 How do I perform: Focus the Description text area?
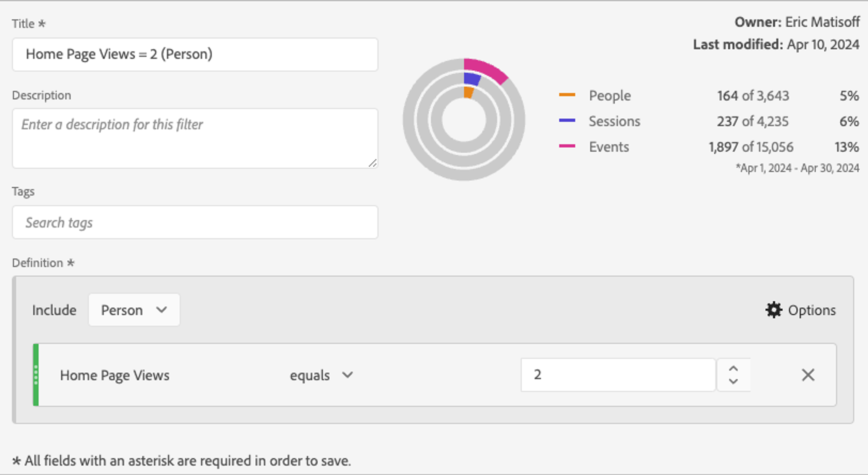(x=195, y=138)
